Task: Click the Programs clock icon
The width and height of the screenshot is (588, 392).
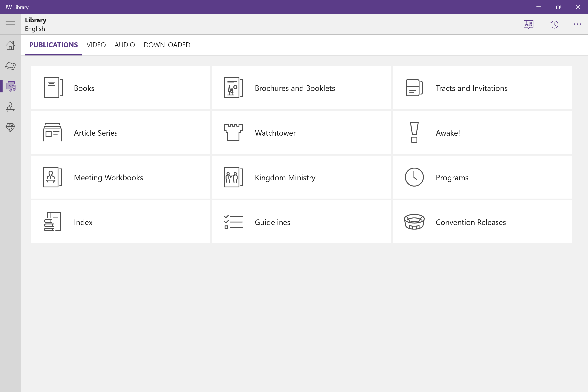Action: pyautogui.click(x=414, y=177)
